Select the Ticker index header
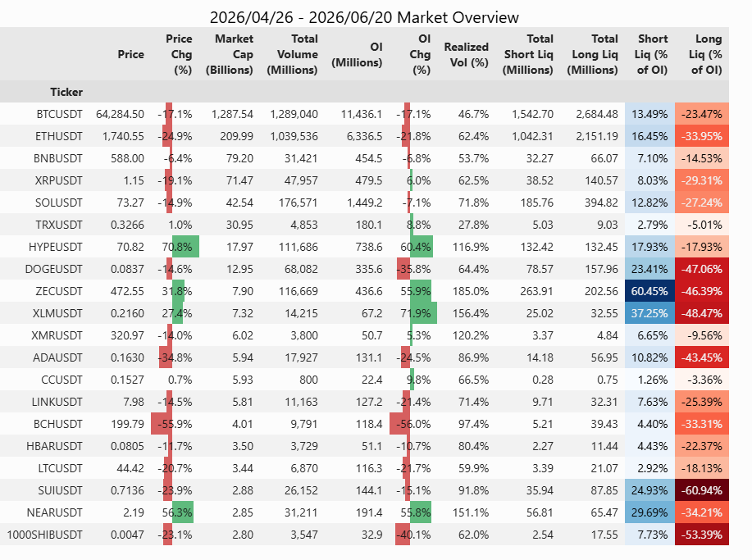Viewport: 752px width, 560px height. 66,92
